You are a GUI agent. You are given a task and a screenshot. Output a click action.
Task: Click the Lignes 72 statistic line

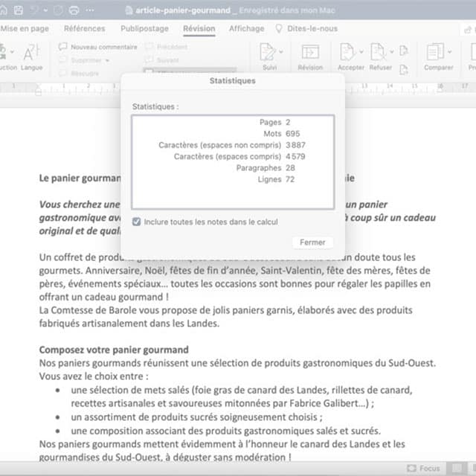276,179
